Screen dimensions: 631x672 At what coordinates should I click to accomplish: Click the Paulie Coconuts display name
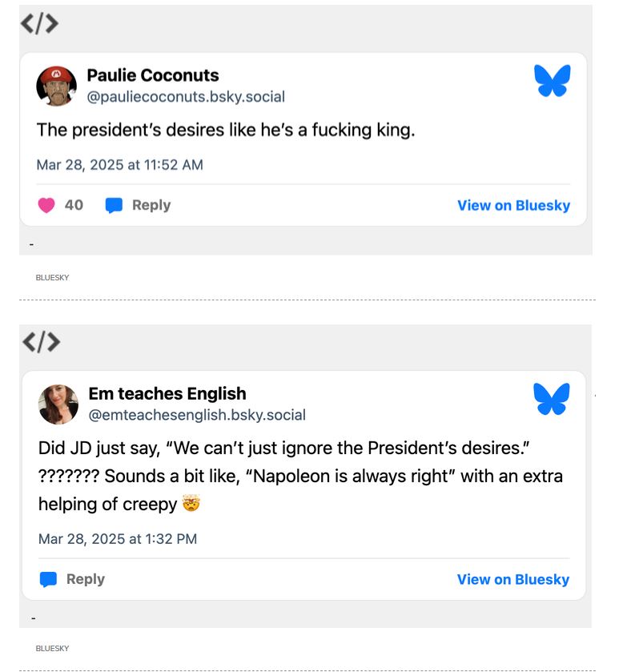(x=152, y=75)
